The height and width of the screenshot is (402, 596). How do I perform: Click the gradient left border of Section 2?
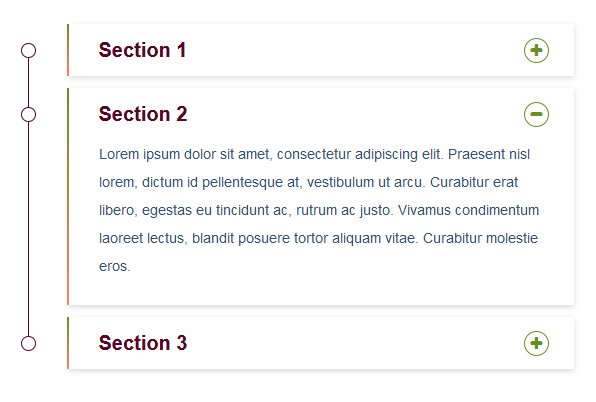click(x=68, y=196)
